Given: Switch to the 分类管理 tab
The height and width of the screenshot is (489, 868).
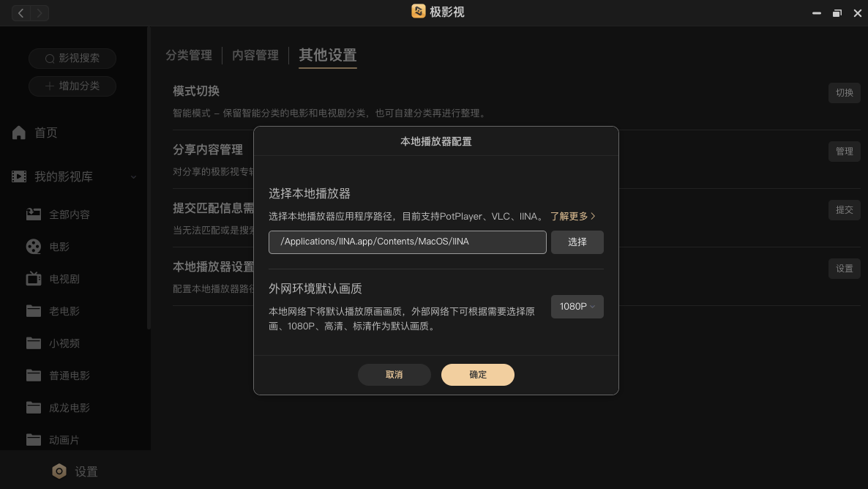Looking at the screenshot, I should coord(189,56).
